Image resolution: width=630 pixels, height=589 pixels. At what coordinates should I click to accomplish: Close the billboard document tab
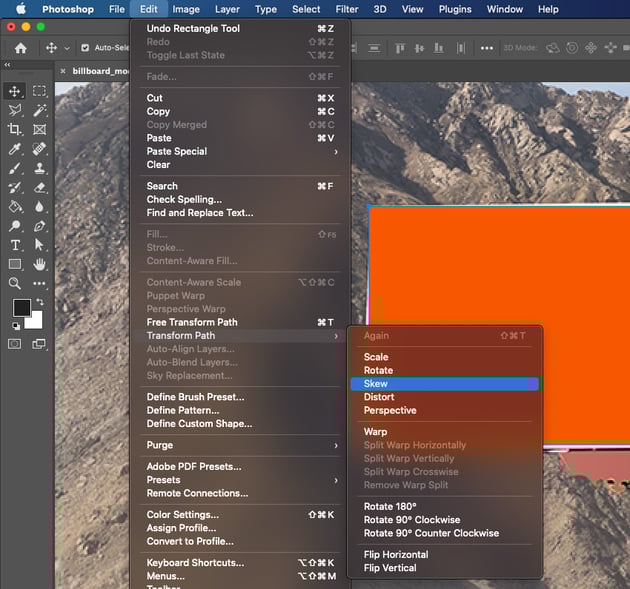pos(63,72)
